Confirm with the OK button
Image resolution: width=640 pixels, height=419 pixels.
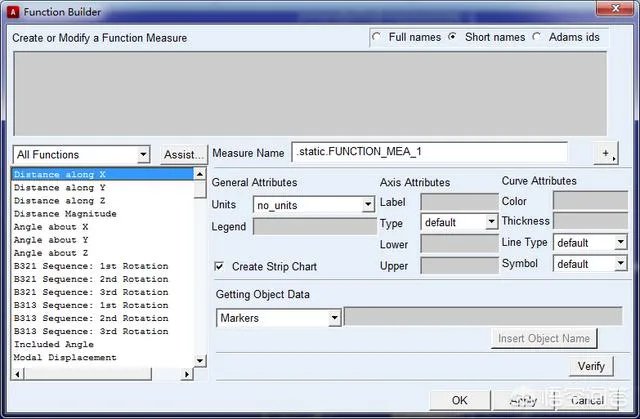[x=459, y=400]
